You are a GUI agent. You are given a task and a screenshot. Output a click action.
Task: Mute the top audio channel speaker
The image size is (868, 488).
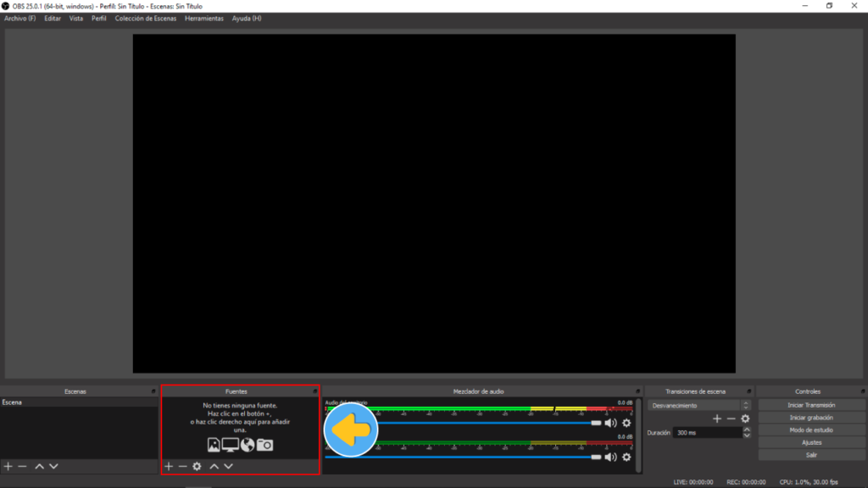[610, 423]
